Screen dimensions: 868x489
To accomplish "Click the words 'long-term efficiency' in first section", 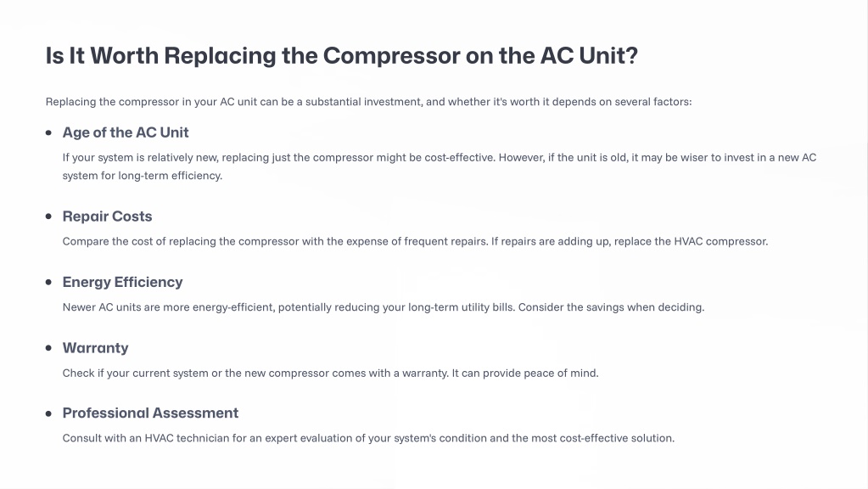I will click(x=170, y=176).
